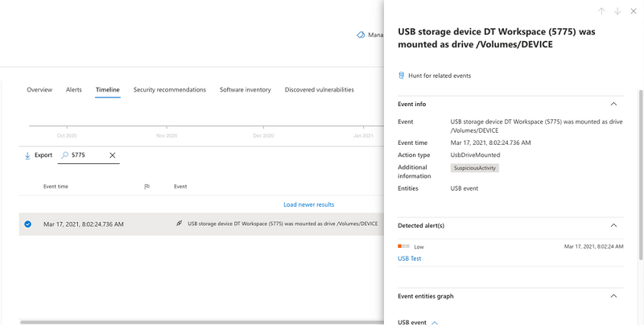Uncheck the selected Mar 17 event row
The width and height of the screenshot is (644, 325).
pyautogui.click(x=27, y=224)
